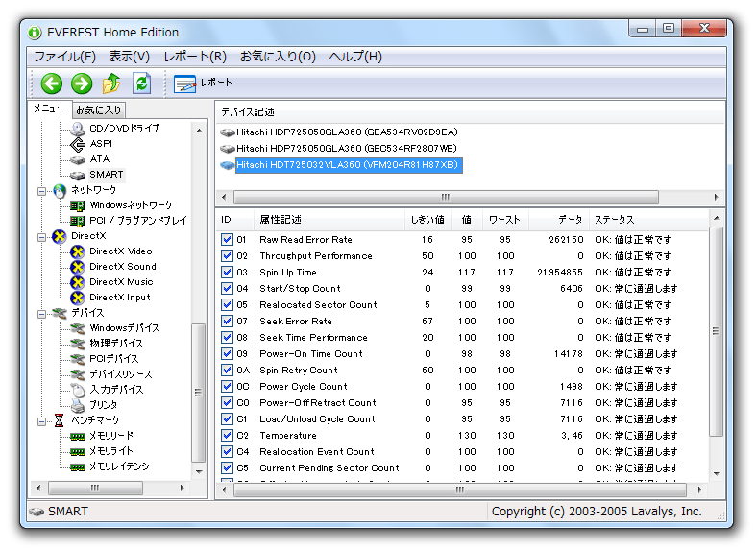
Task: Click the device list horizontal scrollbar thumb
Action: [x=446, y=197]
